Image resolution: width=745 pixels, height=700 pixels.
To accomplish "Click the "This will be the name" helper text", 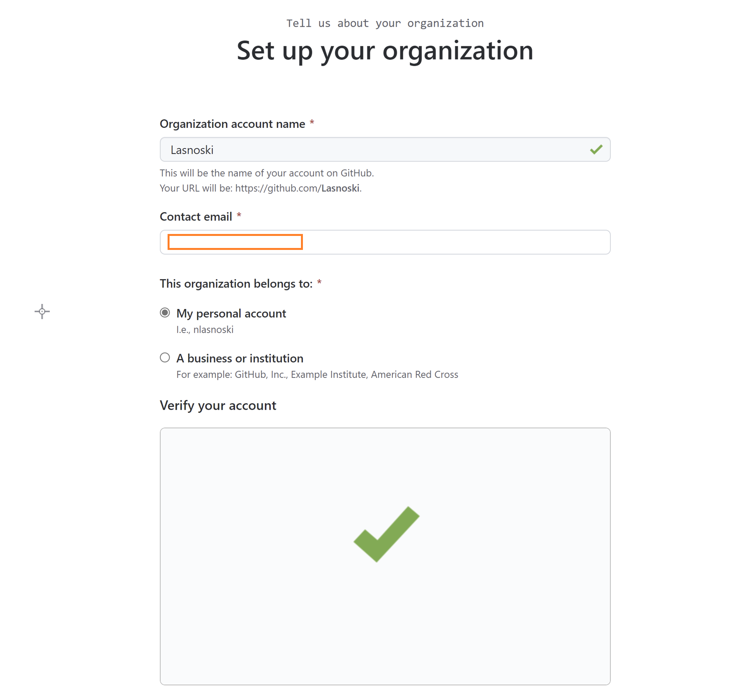I will pos(266,173).
